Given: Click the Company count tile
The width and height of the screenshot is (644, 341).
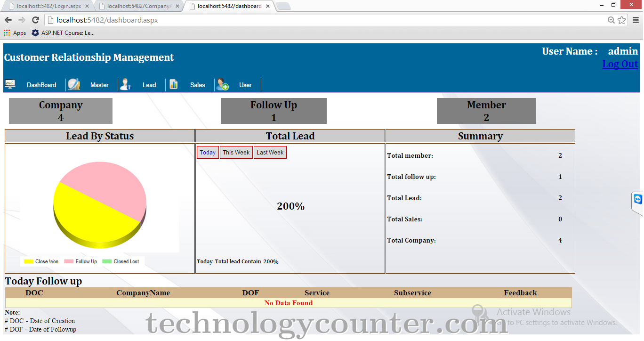Looking at the screenshot, I should coord(61,111).
